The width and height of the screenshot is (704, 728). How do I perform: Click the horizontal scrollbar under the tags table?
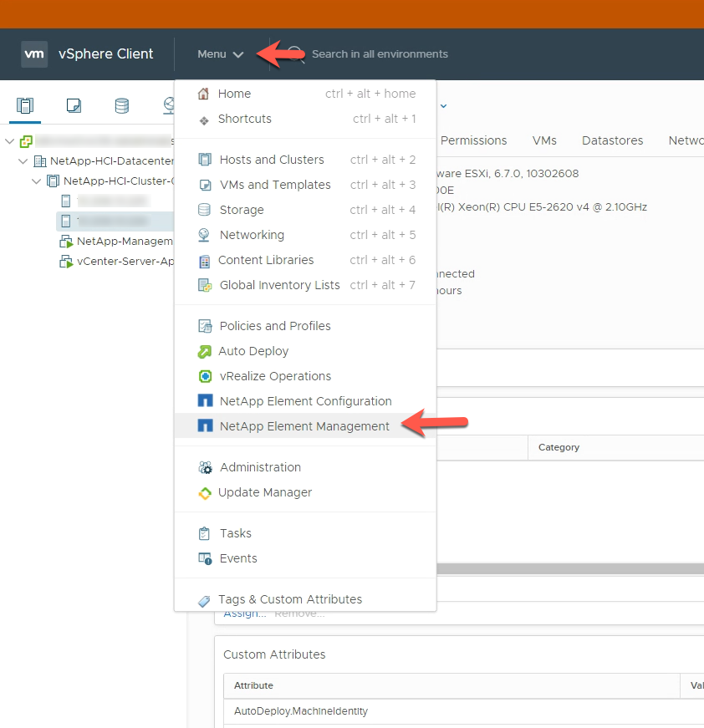pyautogui.click(x=570, y=568)
